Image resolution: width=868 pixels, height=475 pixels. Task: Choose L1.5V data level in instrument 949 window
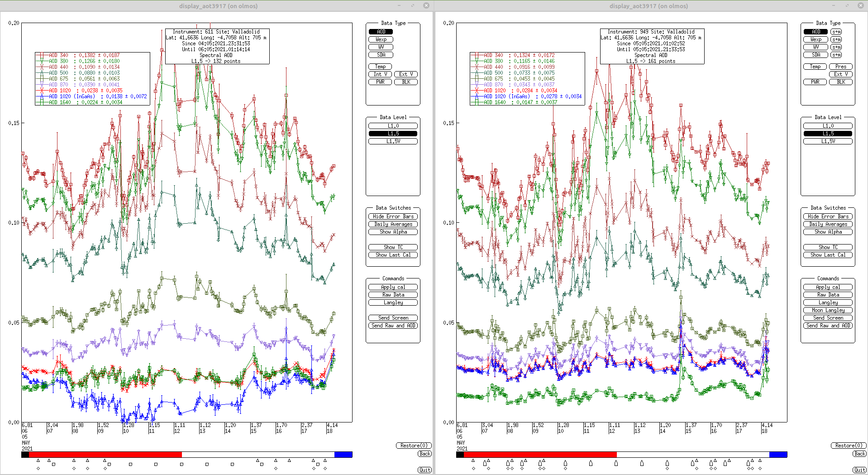click(828, 141)
